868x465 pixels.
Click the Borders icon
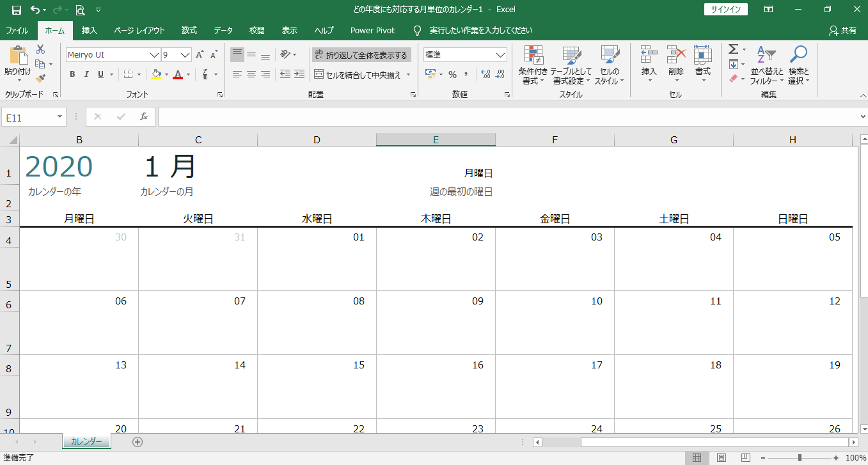tap(128, 74)
